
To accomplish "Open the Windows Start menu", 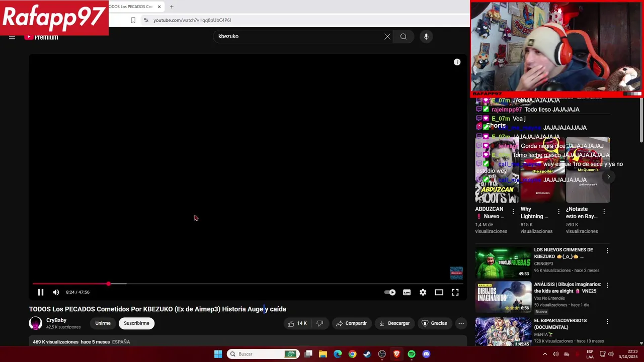I will [x=218, y=354].
